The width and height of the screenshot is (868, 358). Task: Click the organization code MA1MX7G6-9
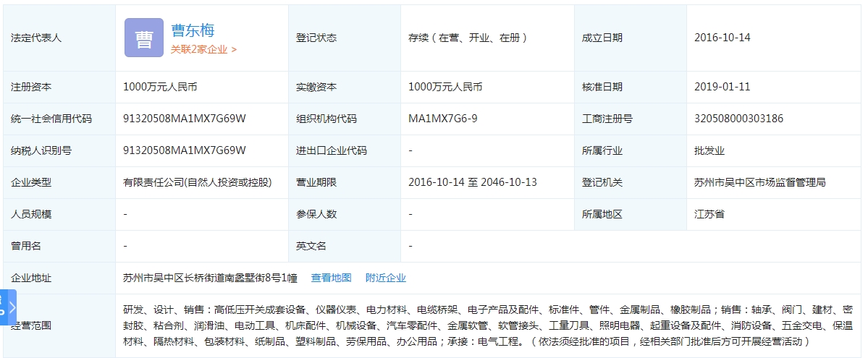(442, 119)
